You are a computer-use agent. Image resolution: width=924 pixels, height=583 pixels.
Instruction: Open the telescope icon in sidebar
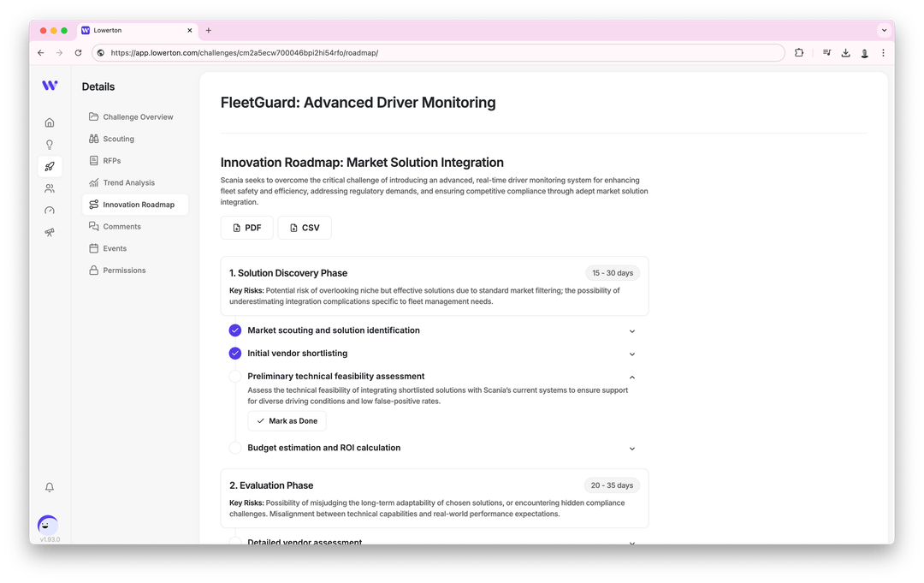[x=50, y=233]
